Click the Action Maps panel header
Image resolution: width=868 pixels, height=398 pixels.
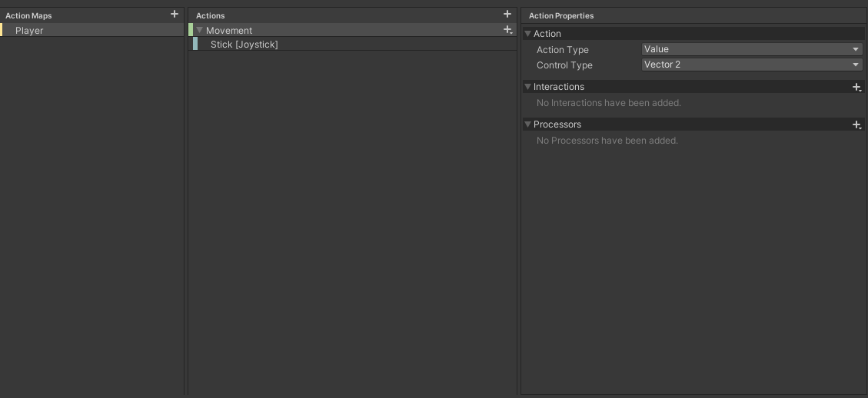click(x=29, y=15)
